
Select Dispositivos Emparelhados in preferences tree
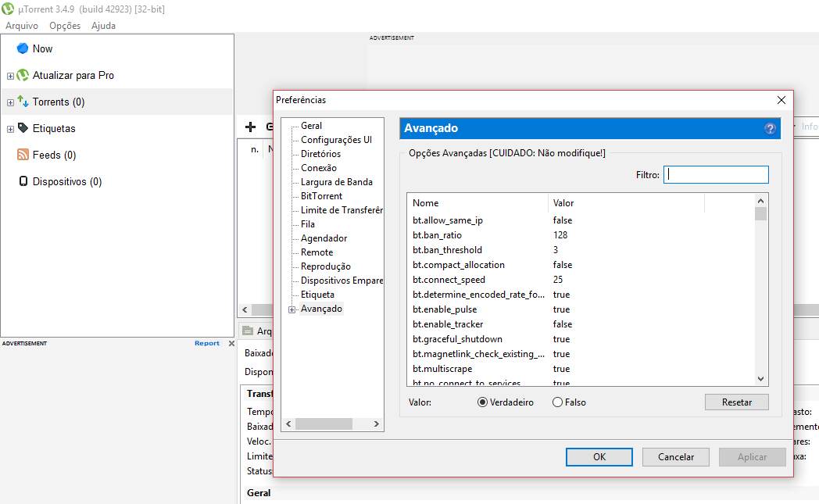[342, 281]
